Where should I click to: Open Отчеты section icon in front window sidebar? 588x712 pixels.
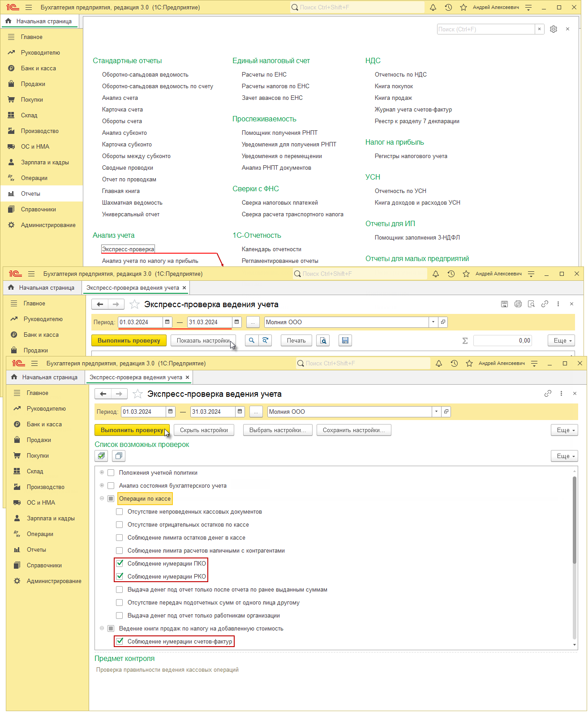[x=17, y=549]
